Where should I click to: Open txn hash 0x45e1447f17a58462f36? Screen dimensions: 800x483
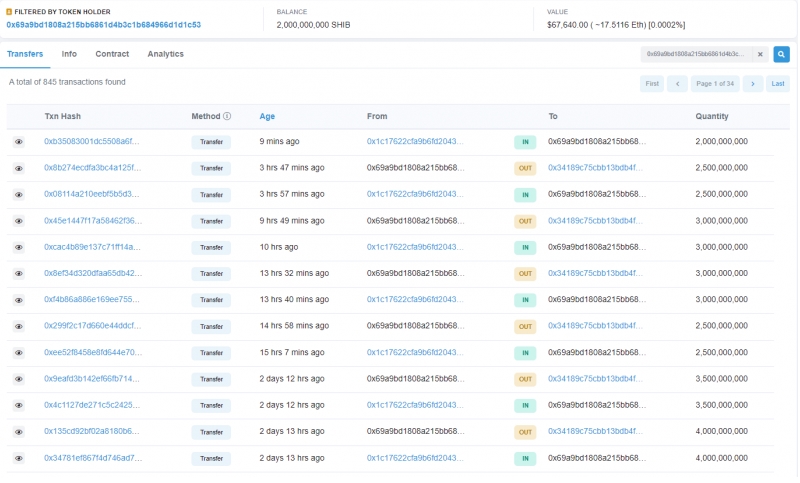coord(93,221)
